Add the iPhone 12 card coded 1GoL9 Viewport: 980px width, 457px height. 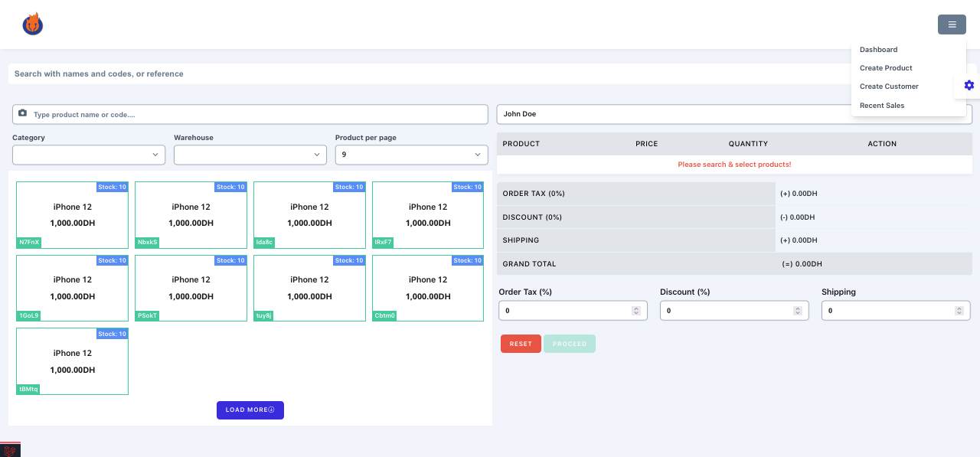(73, 288)
